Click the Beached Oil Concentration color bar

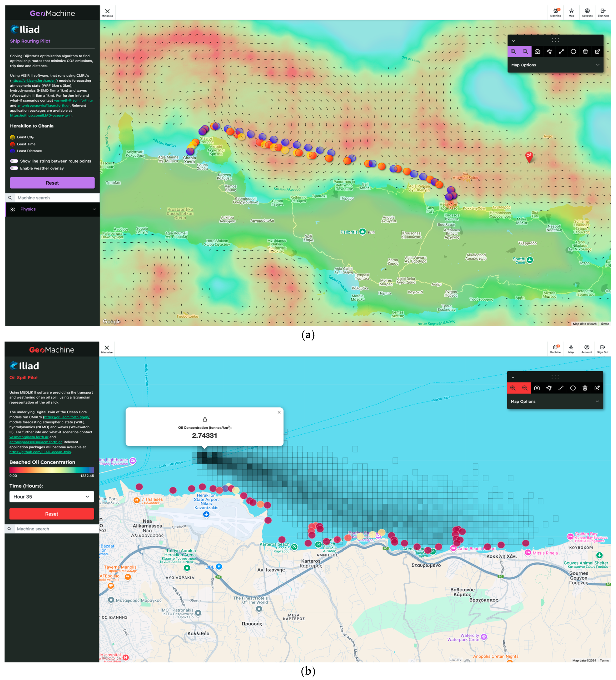pos(52,470)
